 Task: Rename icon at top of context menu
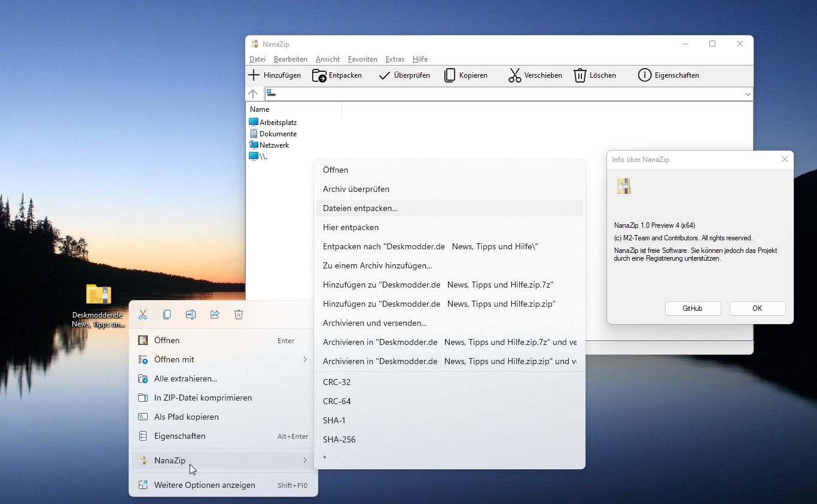tap(191, 314)
